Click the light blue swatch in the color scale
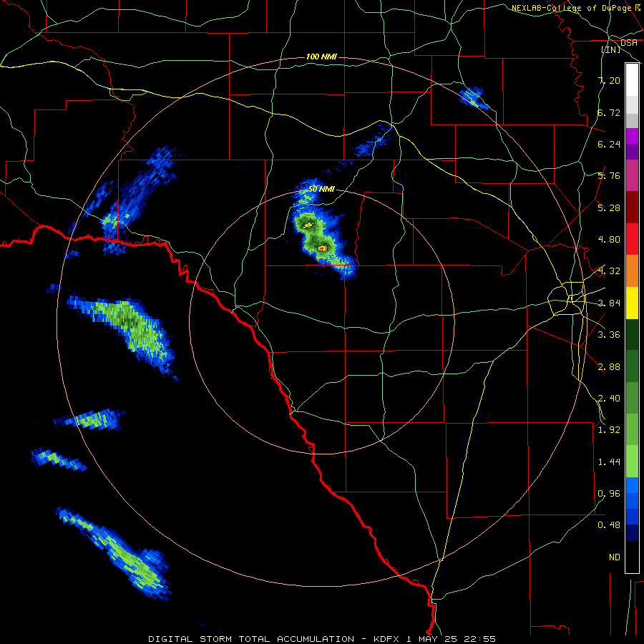The image size is (644, 644). point(632,485)
